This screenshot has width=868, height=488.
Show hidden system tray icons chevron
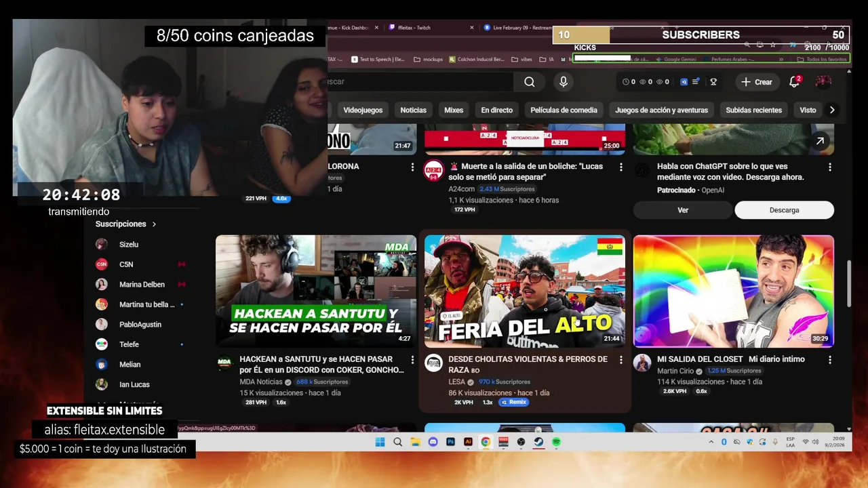[x=711, y=442]
